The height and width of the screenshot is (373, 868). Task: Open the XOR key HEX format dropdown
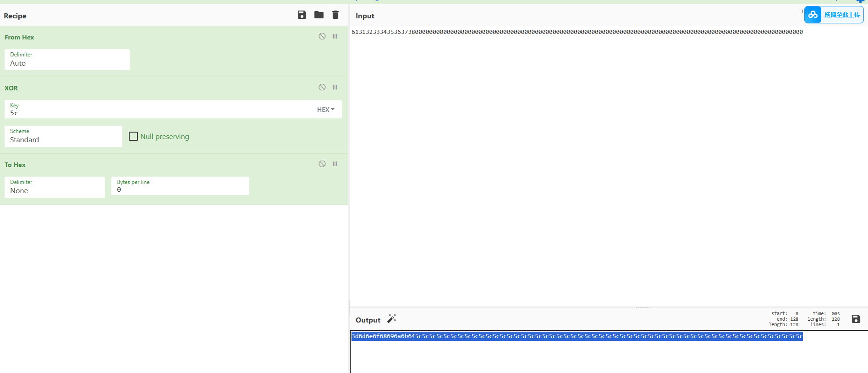pyautogui.click(x=326, y=110)
